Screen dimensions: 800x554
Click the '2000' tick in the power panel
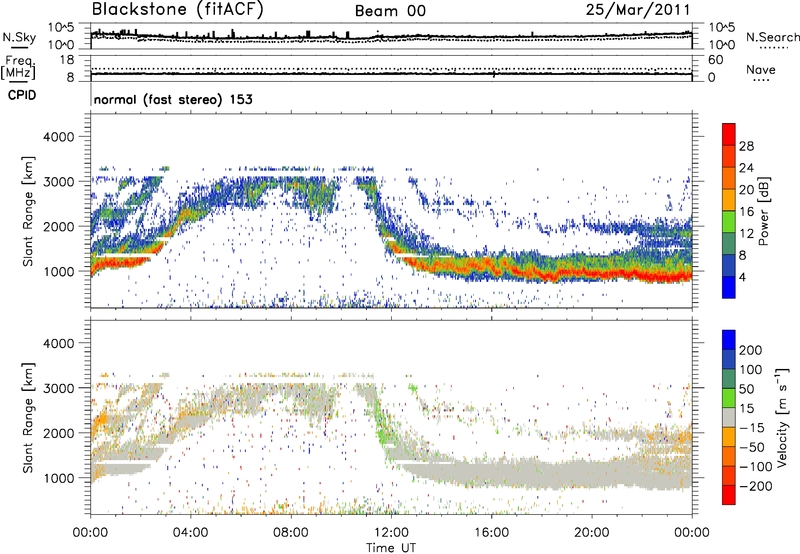pyautogui.click(x=58, y=226)
